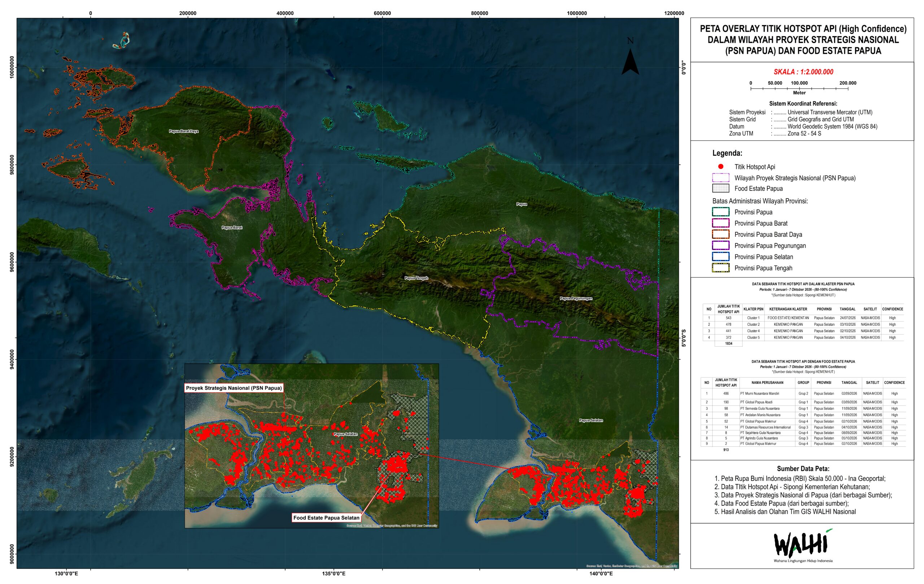The width and height of the screenshot is (924, 584).
Task: Click 'PT Andalan Manis Nusantara' company cell
Action: point(760,415)
